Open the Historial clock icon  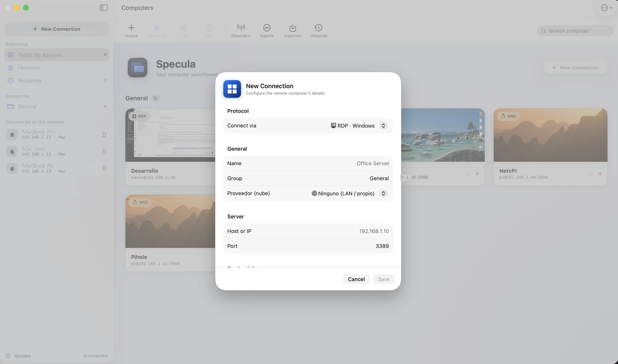click(319, 31)
